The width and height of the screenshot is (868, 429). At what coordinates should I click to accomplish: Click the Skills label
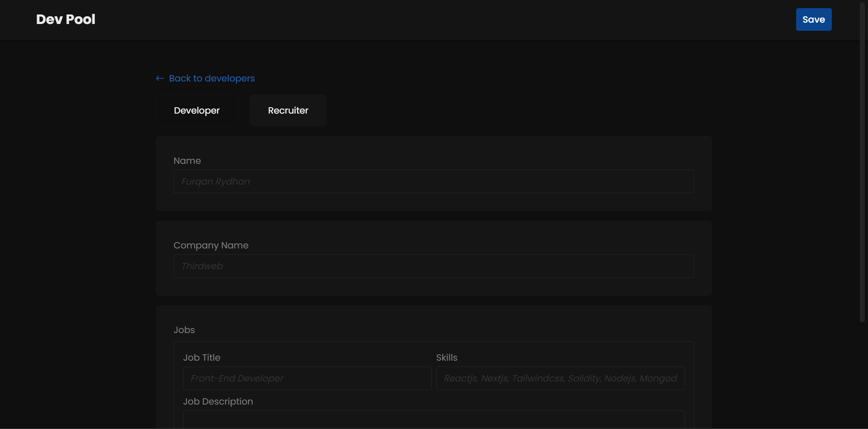pos(447,357)
